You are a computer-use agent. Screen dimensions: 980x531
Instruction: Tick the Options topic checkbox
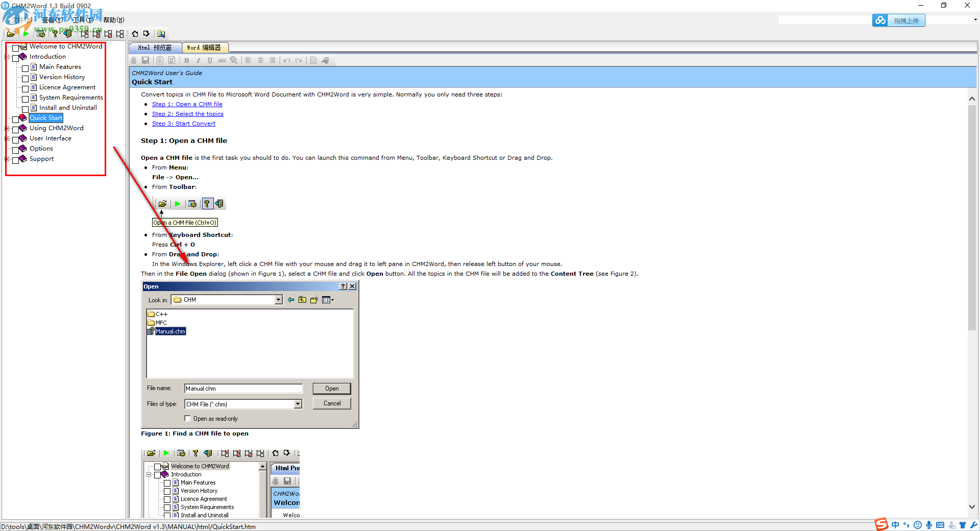point(16,150)
